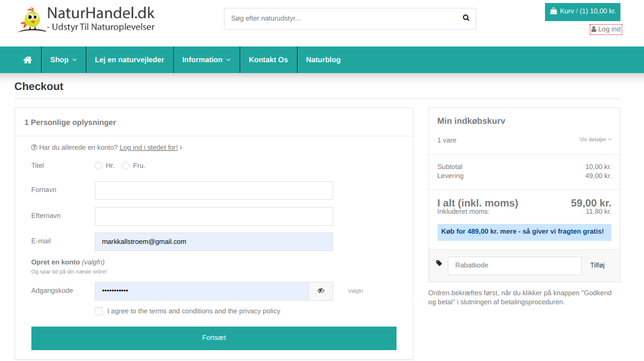Select the Fru. title radio button

(126, 165)
